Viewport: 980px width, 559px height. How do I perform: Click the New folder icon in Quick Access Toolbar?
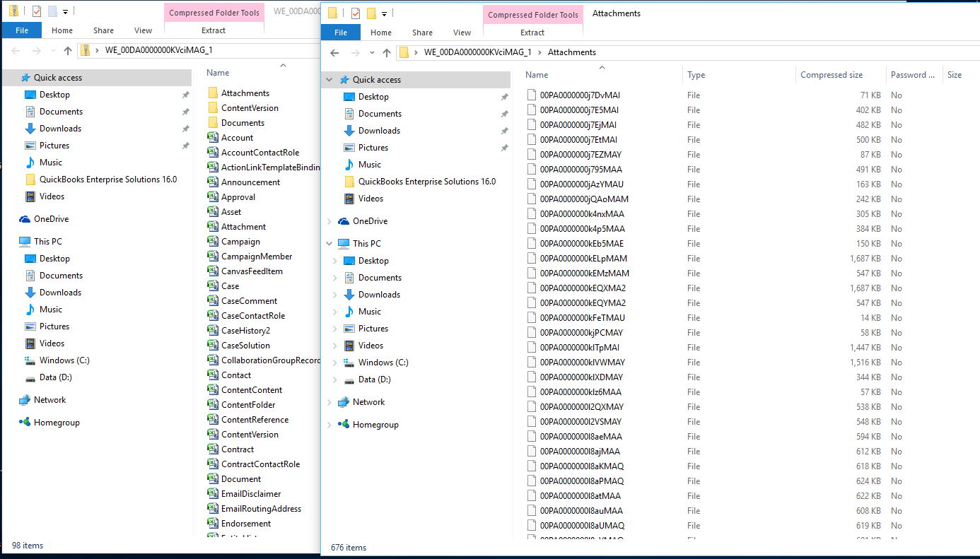pyautogui.click(x=371, y=13)
